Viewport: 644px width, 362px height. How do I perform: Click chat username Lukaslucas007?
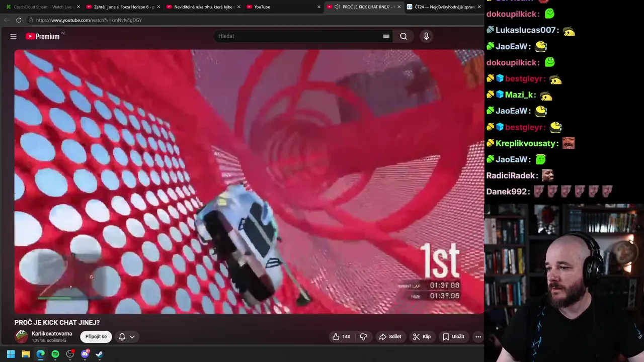click(x=526, y=30)
